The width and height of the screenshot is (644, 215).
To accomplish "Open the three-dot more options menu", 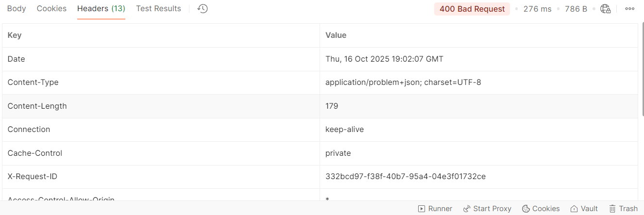I will 630,9.
